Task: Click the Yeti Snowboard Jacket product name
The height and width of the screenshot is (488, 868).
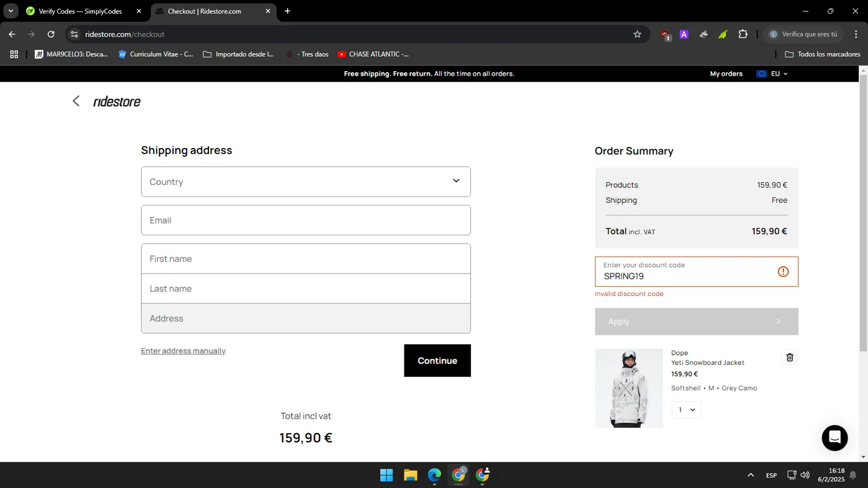Action: [x=708, y=363]
